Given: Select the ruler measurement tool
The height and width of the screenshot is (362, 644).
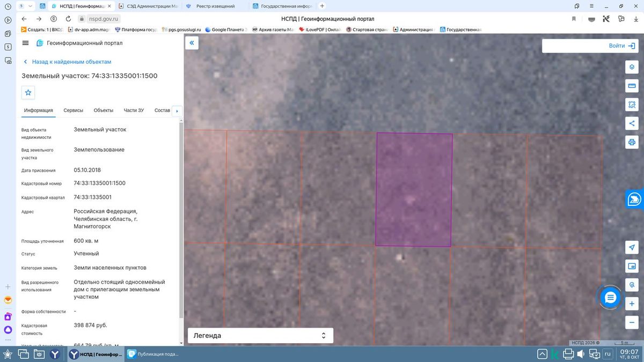Looking at the screenshot, I should click(632, 86).
